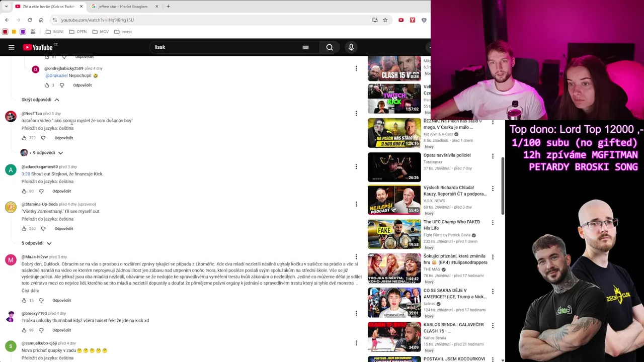This screenshot has height=362, width=644.
Task: Open CO SE SAKRA DĚJE V AMERICE title
Action: pos(455,294)
